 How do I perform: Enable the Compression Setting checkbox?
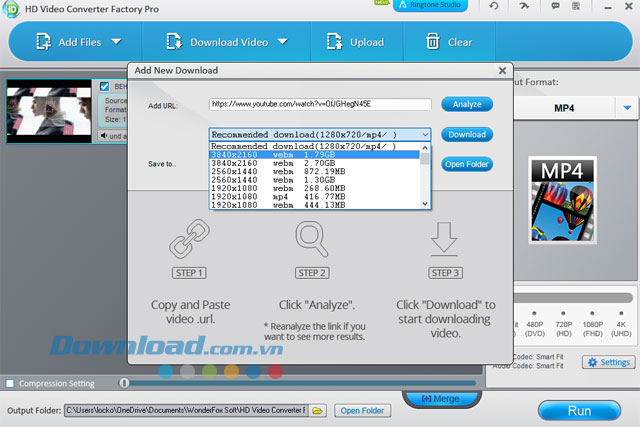10,383
